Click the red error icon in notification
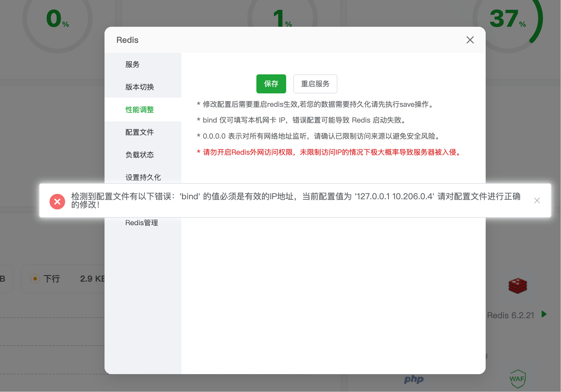This screenshot has width=561, height=392. click(57, 202)
